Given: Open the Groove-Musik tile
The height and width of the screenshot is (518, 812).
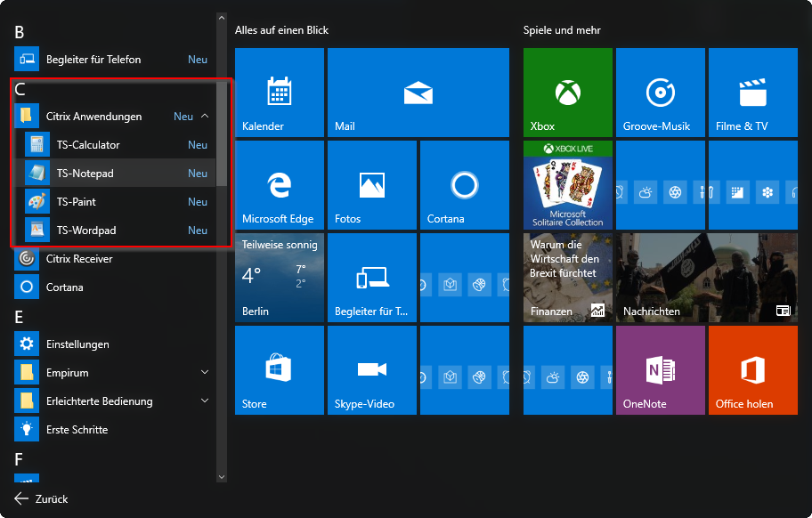Looking at the screenshot, I should (661, 93).
